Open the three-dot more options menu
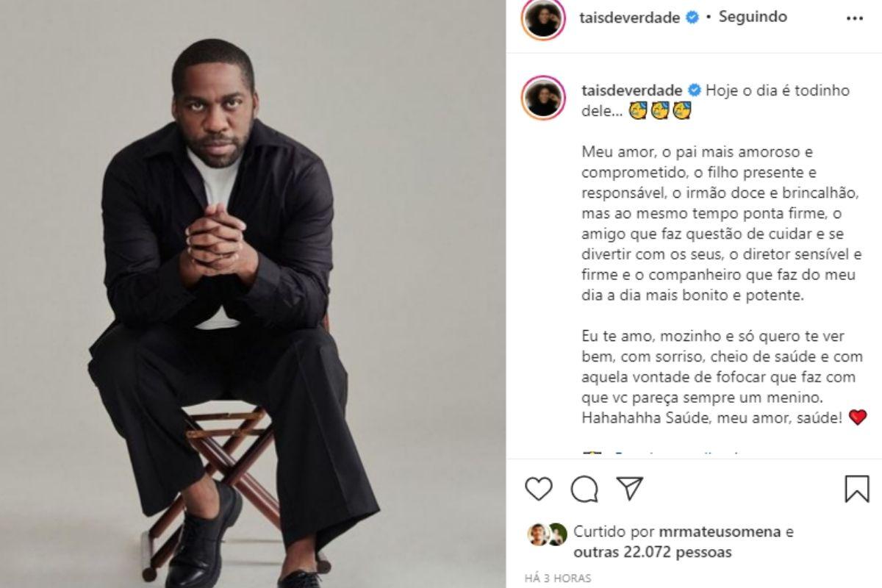This screenshot has height=588, width=882. (854, 18)
